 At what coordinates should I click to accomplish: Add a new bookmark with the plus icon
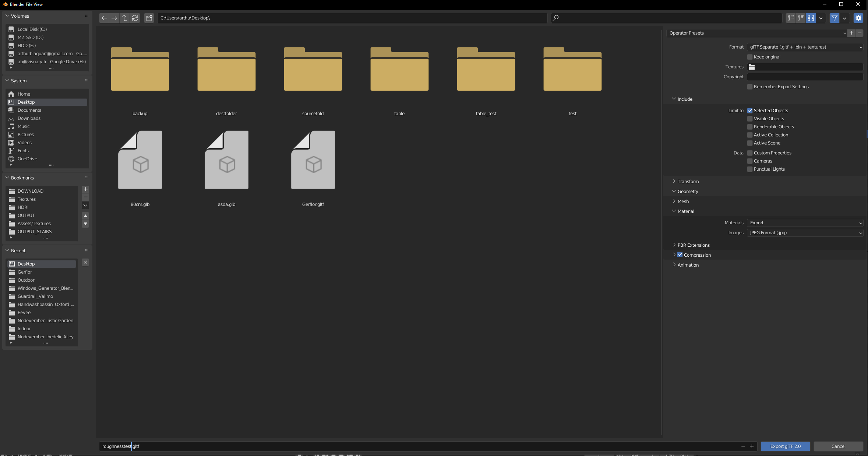point(85,189)
